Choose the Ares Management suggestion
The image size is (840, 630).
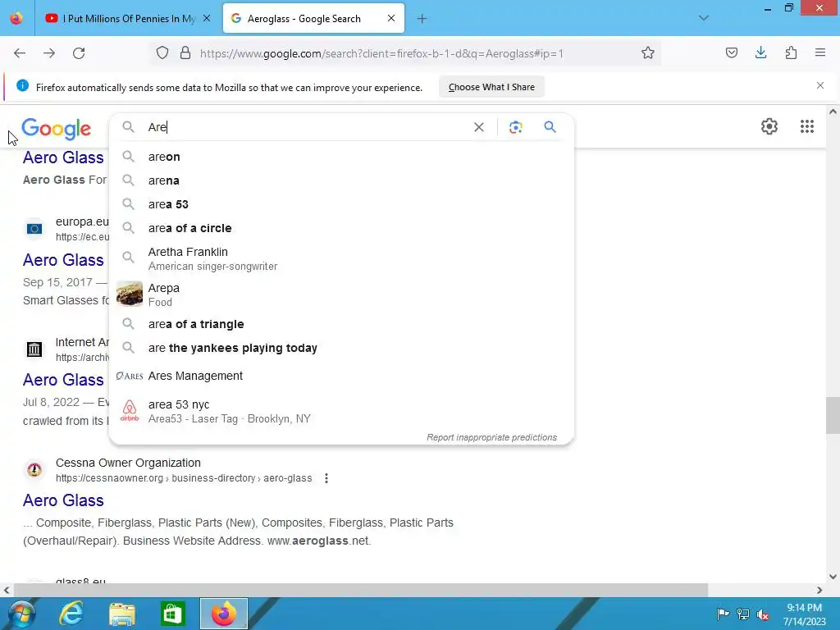[341, 376]
